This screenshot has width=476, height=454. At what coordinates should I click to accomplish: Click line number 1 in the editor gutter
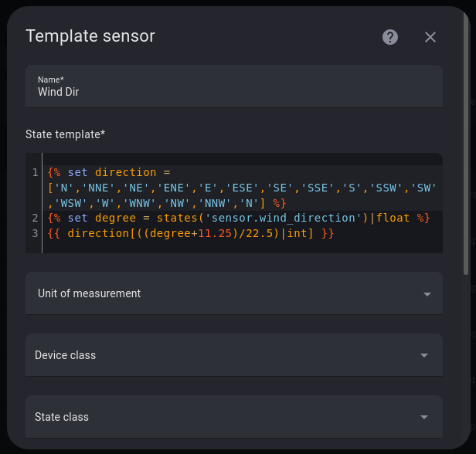click(x=36, y=172)
